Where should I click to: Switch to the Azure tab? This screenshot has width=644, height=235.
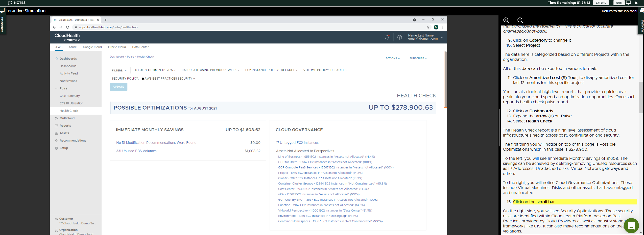pyautogui.click(x=73, y=47)
